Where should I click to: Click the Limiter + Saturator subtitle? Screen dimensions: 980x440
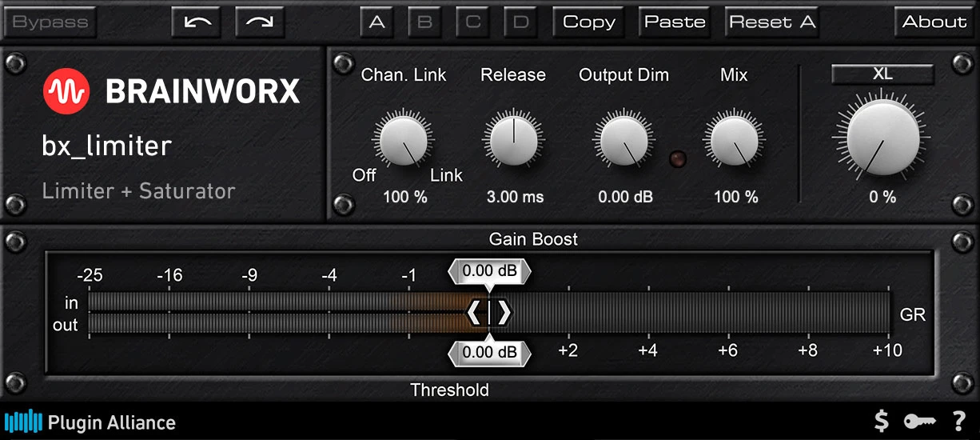tap(139, 191)
